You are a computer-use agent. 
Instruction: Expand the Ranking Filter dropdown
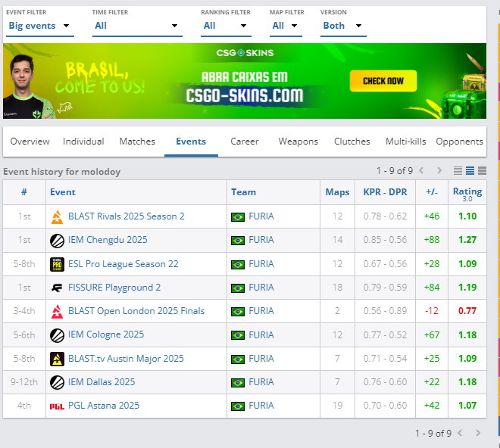[226, 26]
